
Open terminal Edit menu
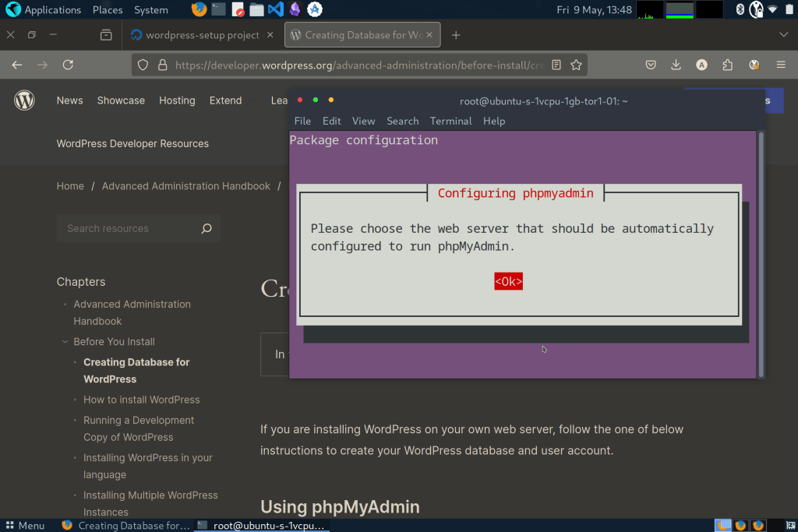pos(331,121)
